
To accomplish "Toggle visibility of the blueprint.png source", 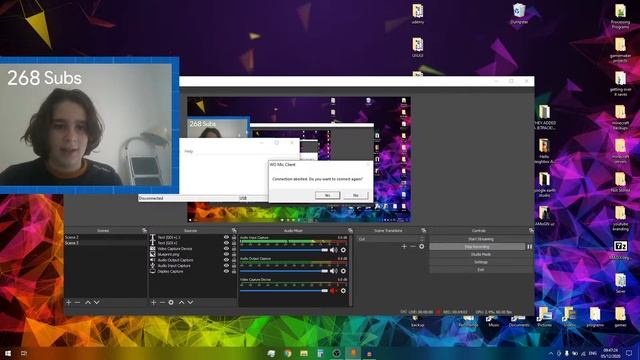I will point(227,254).
